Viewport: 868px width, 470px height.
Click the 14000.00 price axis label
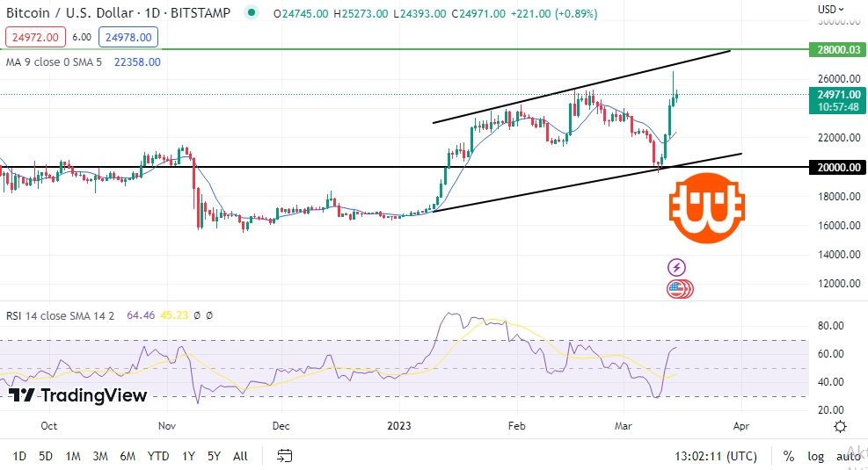pos(839,255)
